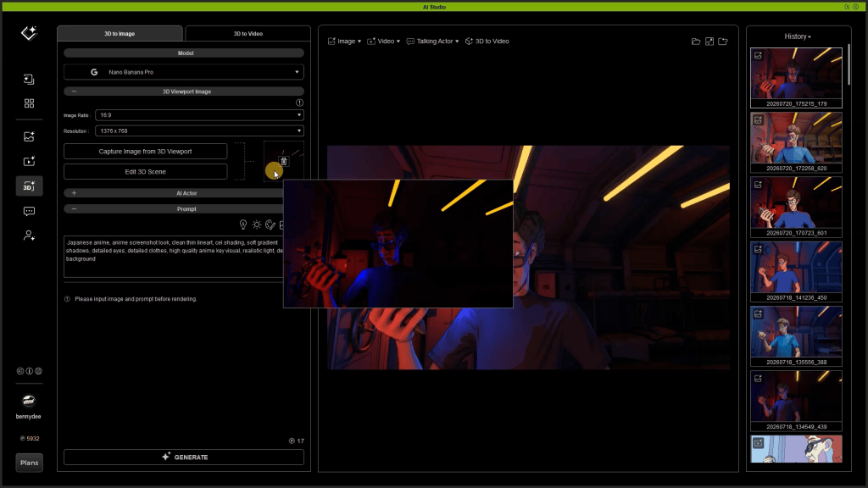This screenshot has width=868, height=488.
Task: Click 'Please input image and prompt' message
Action: (x=136, y=299)
